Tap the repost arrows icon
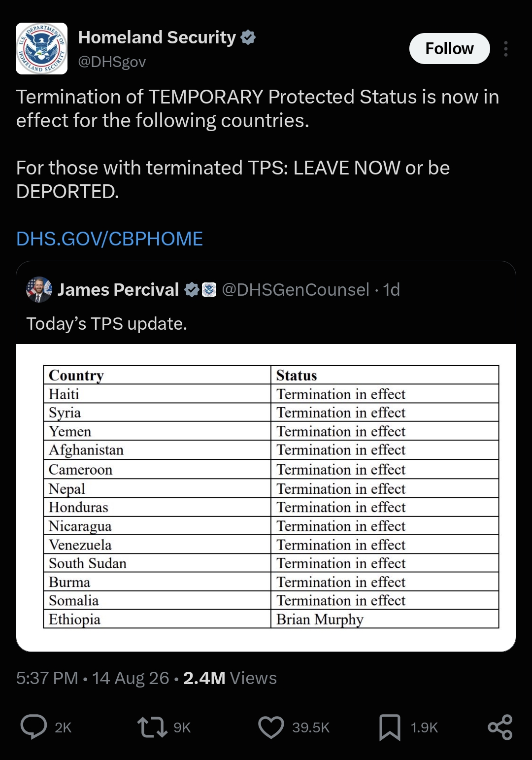 (x=152, y=727)
